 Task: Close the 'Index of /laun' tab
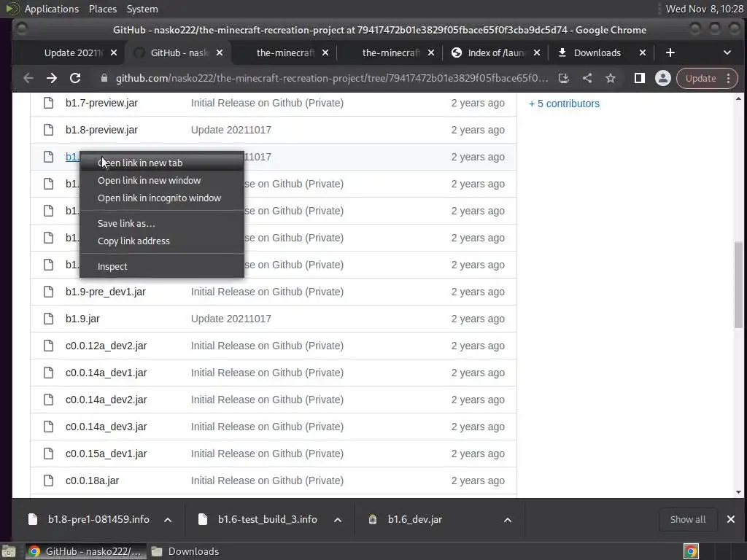(x=536, y=52)
